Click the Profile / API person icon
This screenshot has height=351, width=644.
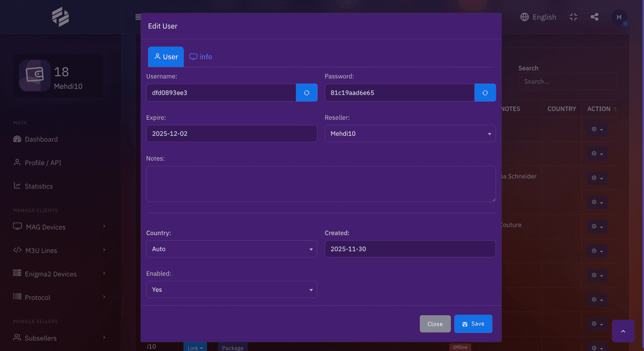coord(17,162)
